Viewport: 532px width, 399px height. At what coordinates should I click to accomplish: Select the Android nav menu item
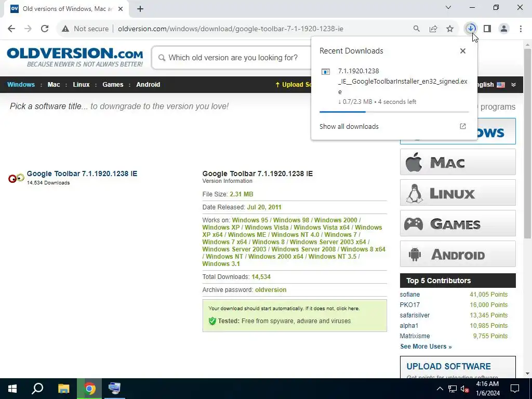(148, 85)
